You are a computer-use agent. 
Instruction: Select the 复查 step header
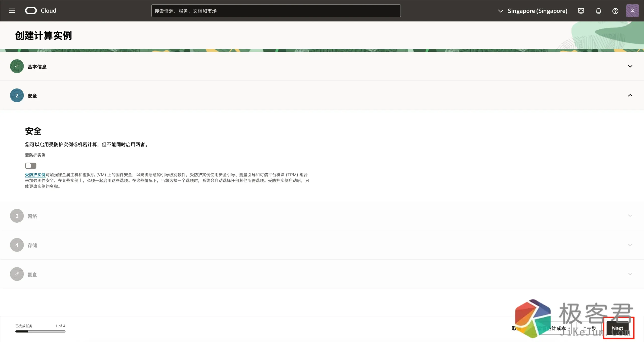tap(322, 274)
